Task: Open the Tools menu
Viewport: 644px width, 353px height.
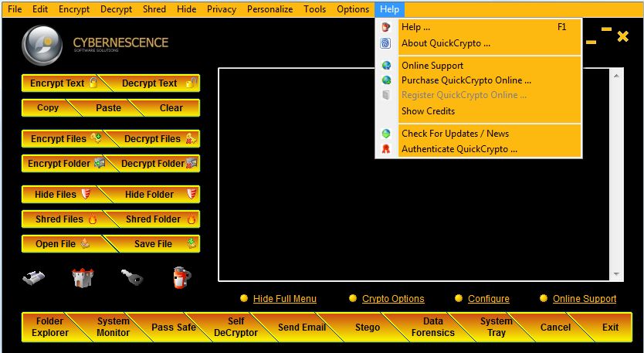Action: [x=315, y=9]
